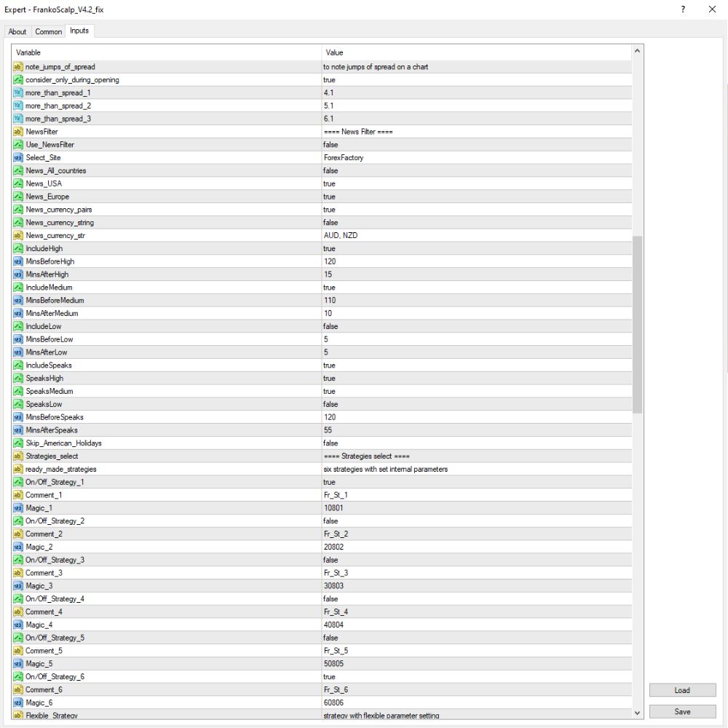Viewport: 728px width, 728px height.
Task: Click the vertical scrollbar thumb
Action: click(638, 324)
